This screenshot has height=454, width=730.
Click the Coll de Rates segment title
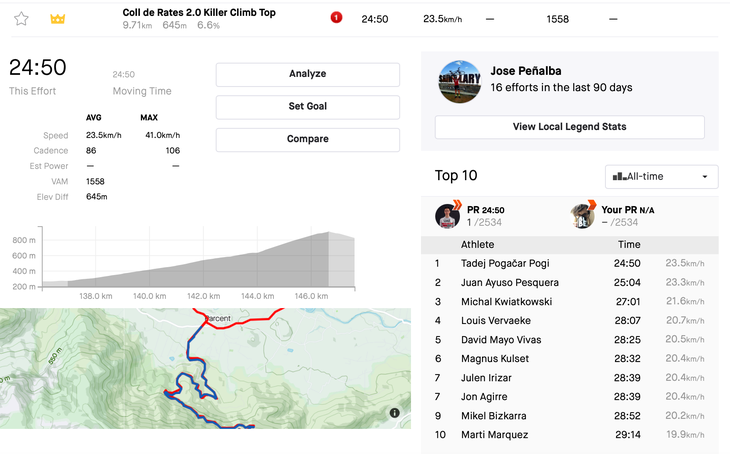point(199,13)
